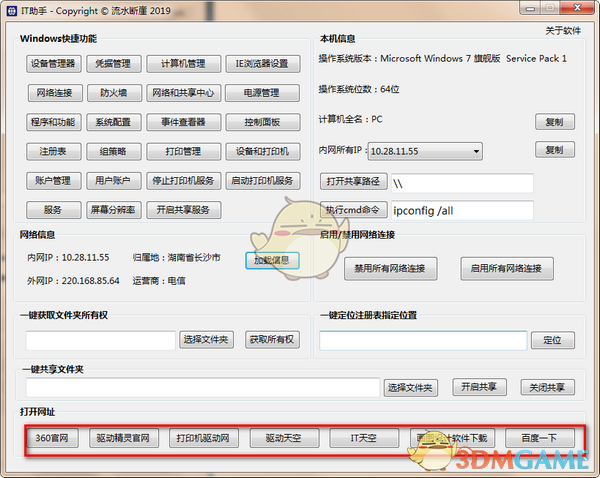Click the 打开共享路径 button

pos(352,182)
